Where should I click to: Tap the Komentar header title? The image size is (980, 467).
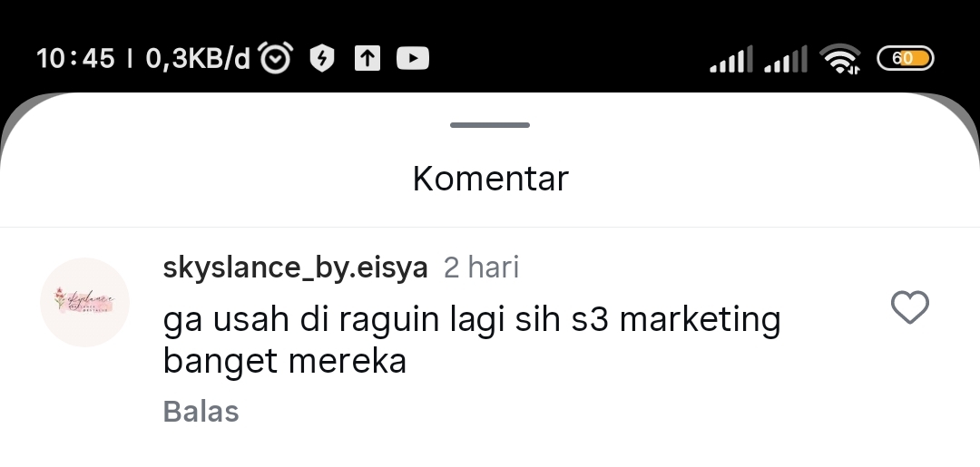tap(491, 179)
